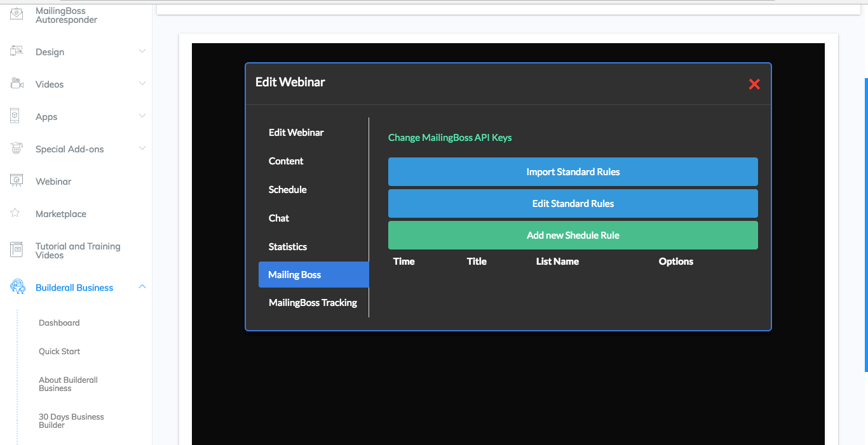Go to Marketplace in the sidebar

coord(61,214)
